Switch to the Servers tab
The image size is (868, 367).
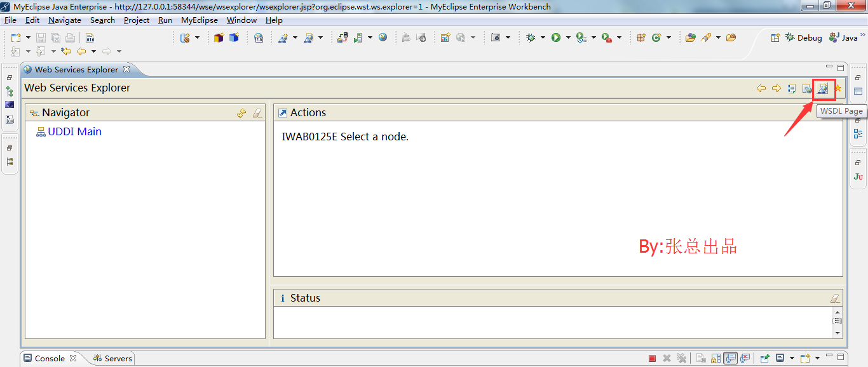point(112,358)
